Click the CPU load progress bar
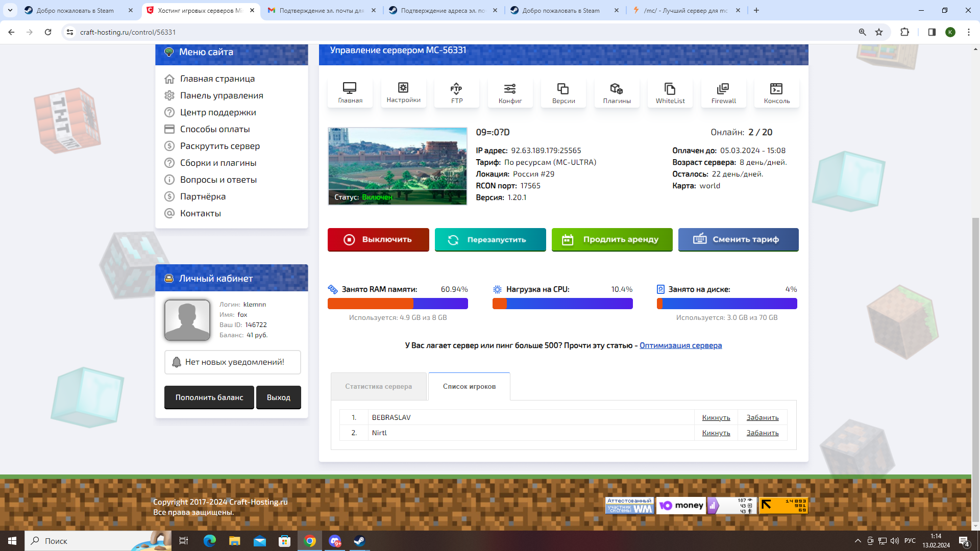Screen dimensions: 980x551 (x=562, y=304)
